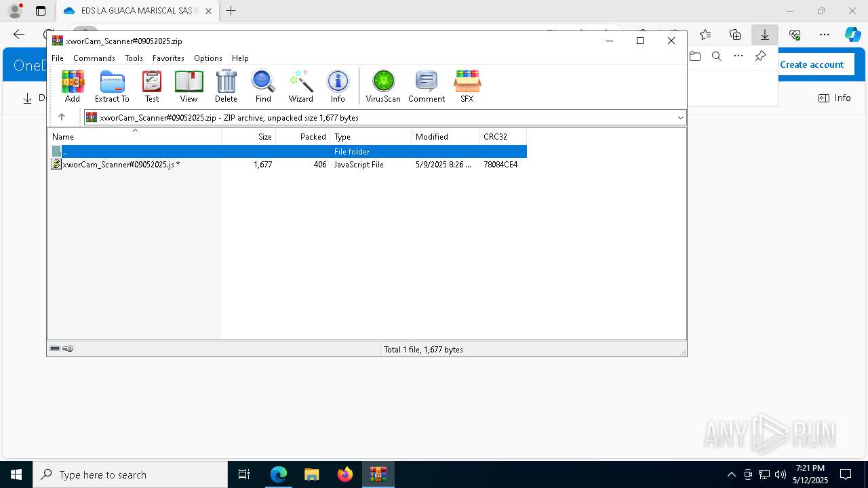This screenshot has height=488, width=868.
Task: Sort by the Packed column header
Action: tap(303, 137)
